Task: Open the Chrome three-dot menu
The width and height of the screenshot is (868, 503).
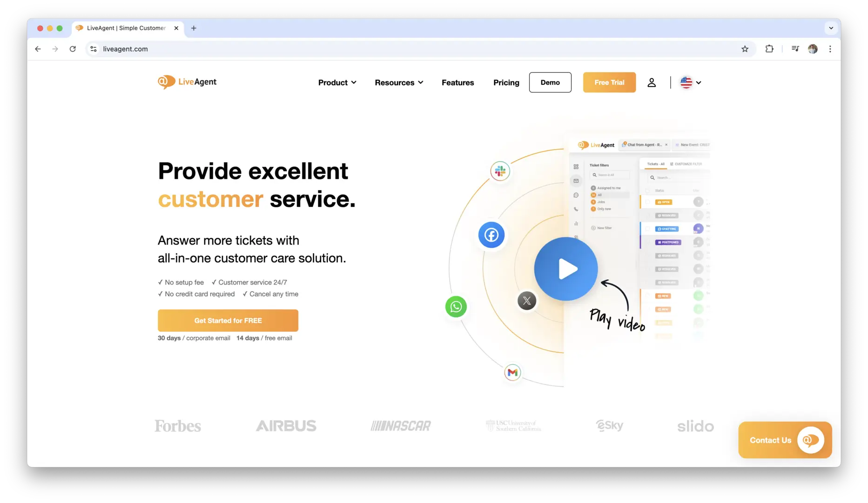Action: 830,49
